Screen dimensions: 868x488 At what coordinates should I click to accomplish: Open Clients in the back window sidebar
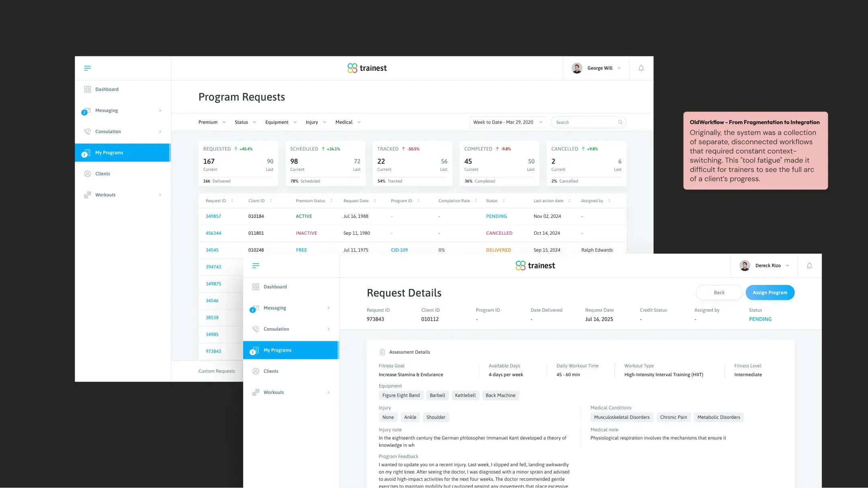click(x=102, y=174)
